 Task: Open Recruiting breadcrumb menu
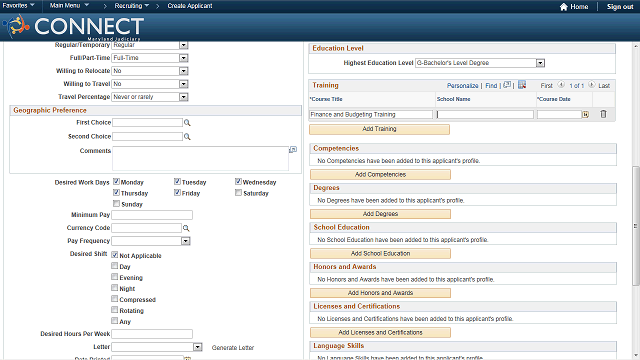(131, 6)
